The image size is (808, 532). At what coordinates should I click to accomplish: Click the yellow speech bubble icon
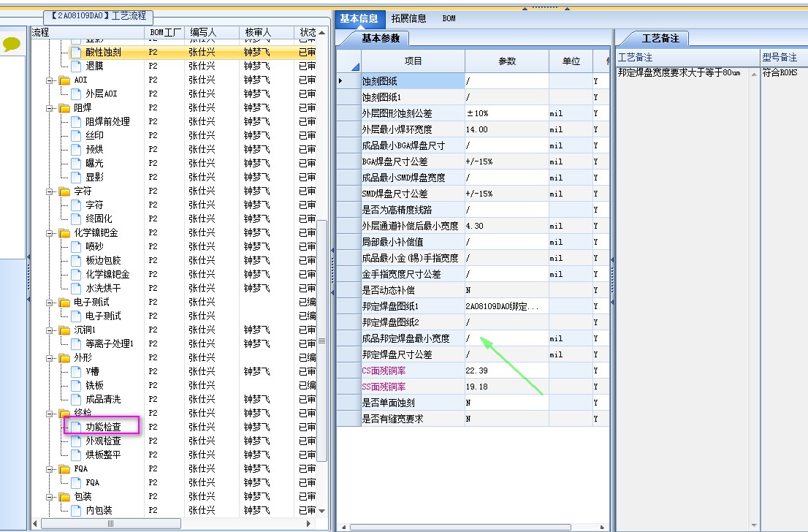(x=12, y=45)
